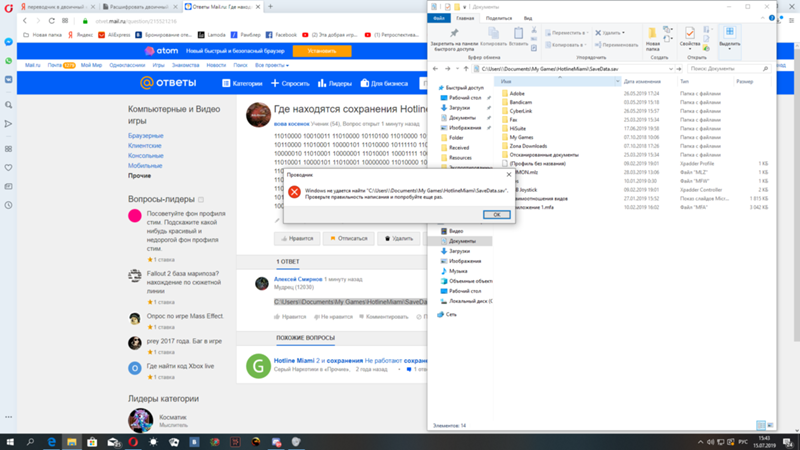Image resolution: width=800 pixels, height=450 pixels.
Task: Click the orange Установить button for Atom
Action: (322, 51)
